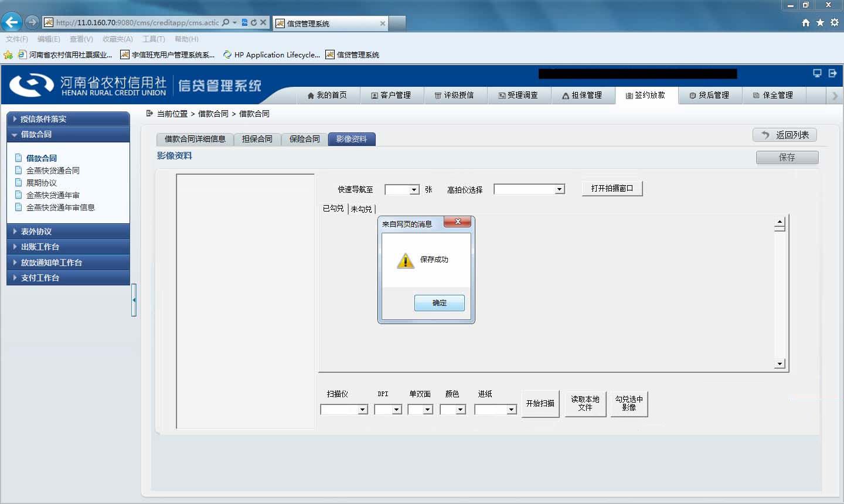Viewport: 844px width, 504px height.
Task: Switch to 借款合同详细信息 tab
Action: [x=195, y=139]
